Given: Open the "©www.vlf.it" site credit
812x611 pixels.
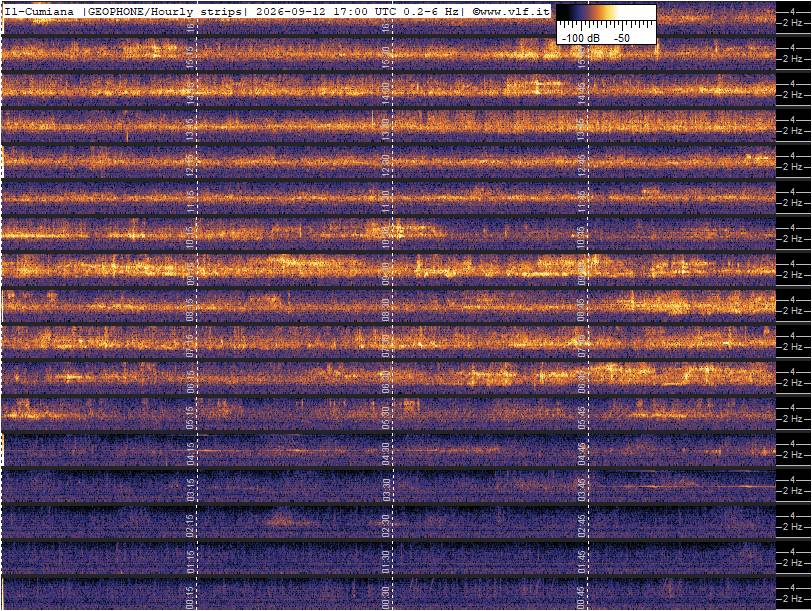Looking at the screenshot, I should pos(511,12).
